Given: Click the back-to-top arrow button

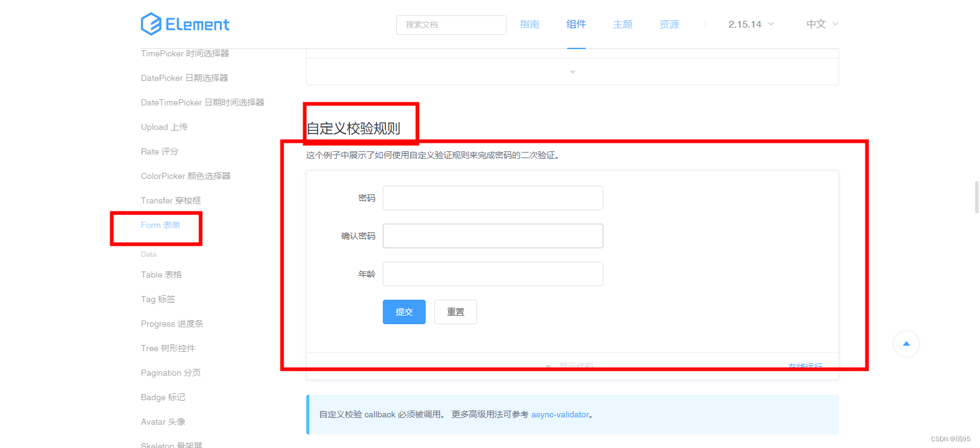Looking at the screenshot, I should click(907, 344).
